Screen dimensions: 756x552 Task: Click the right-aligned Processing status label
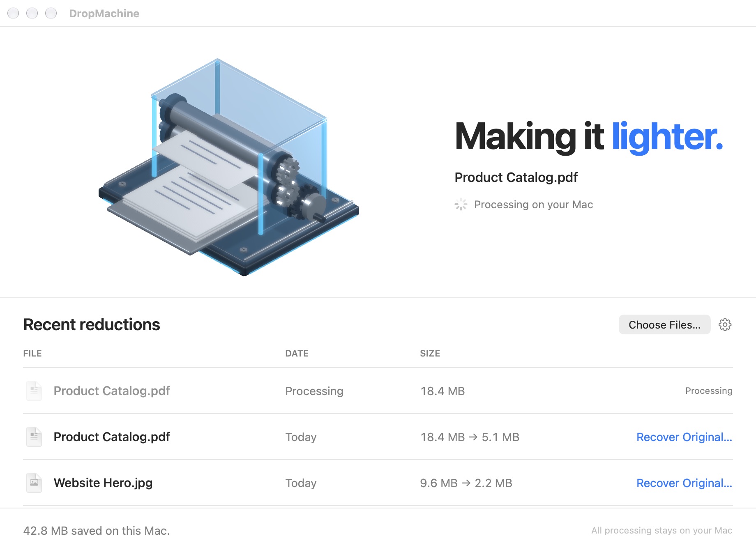pos(709,391)
